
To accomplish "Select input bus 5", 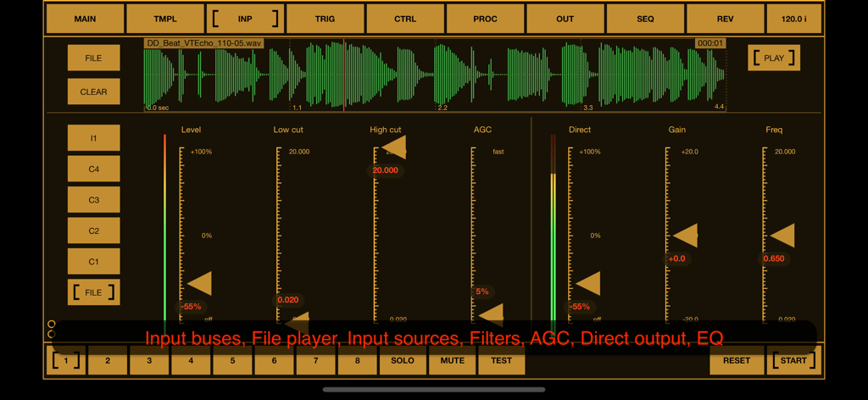I will click(232, 361).
